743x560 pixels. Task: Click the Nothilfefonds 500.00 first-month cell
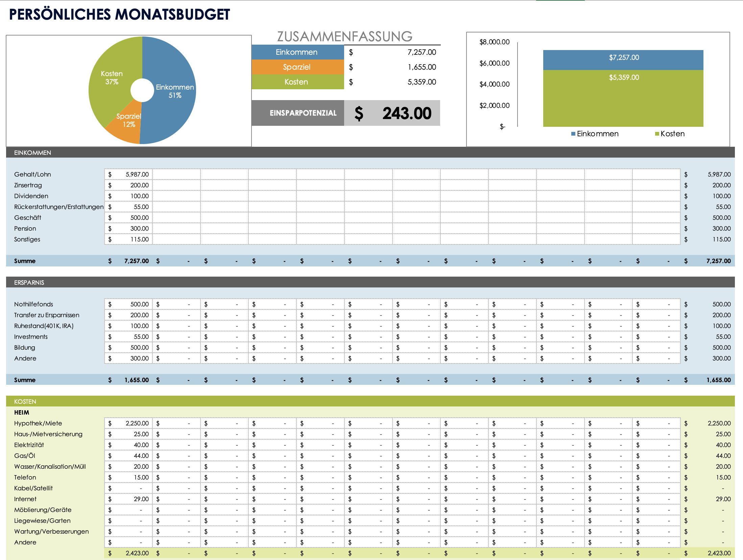click(x=128, y=304)
